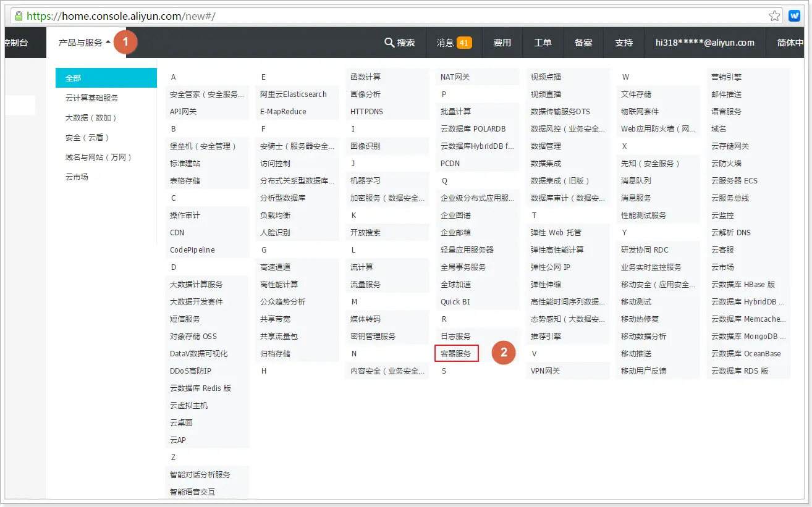
Task: Open HTTPDNS product link
Action: click(366, 112)
